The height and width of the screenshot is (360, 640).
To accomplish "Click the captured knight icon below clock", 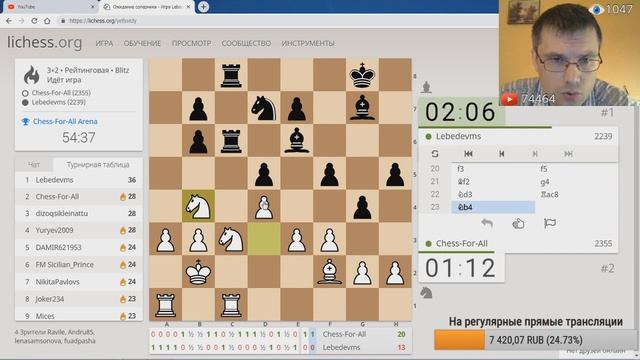I will pos(426,293).
